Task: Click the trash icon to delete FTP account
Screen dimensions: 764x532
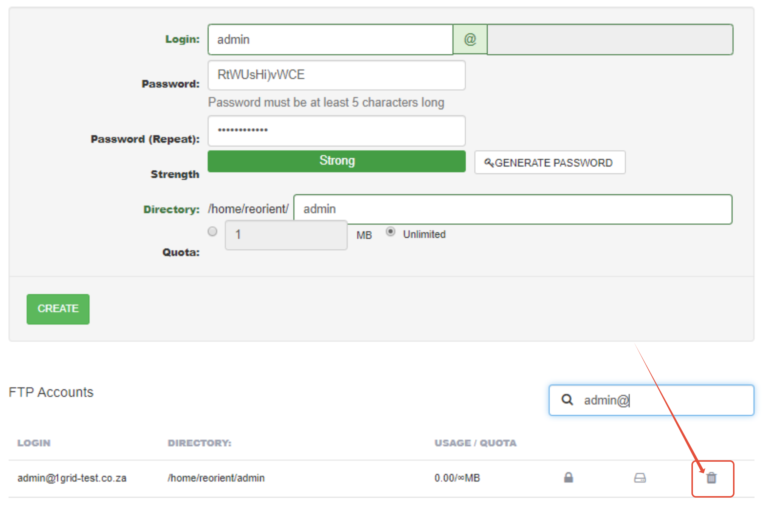Action: click(x=711, y=478)
